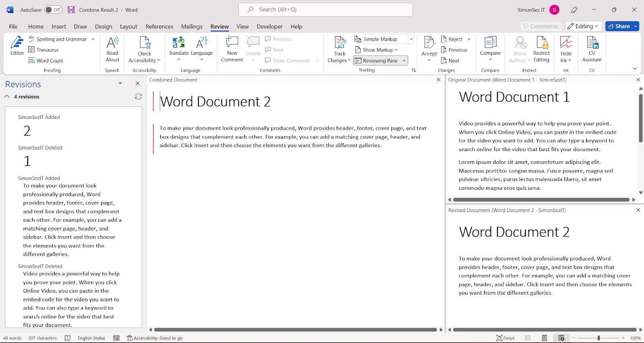Open the File menu
The height and width of the screenshot is (343, 644).
point(13,26)
